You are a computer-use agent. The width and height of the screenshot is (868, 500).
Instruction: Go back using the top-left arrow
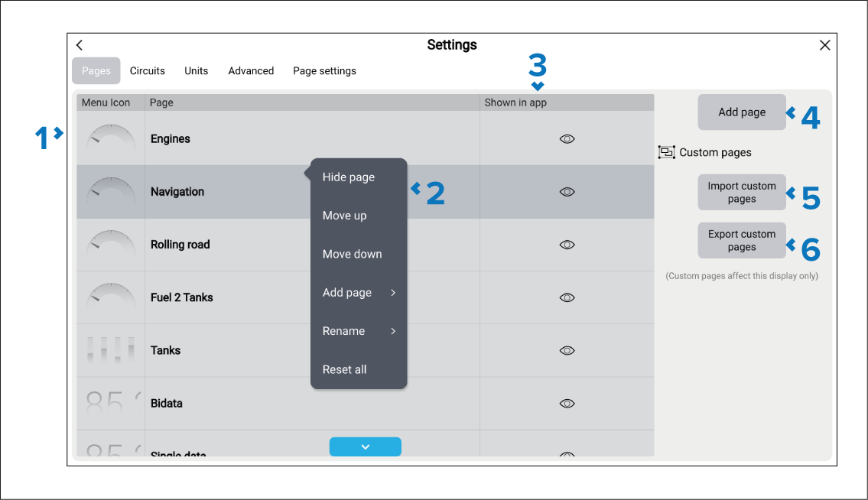coord(80,45)
